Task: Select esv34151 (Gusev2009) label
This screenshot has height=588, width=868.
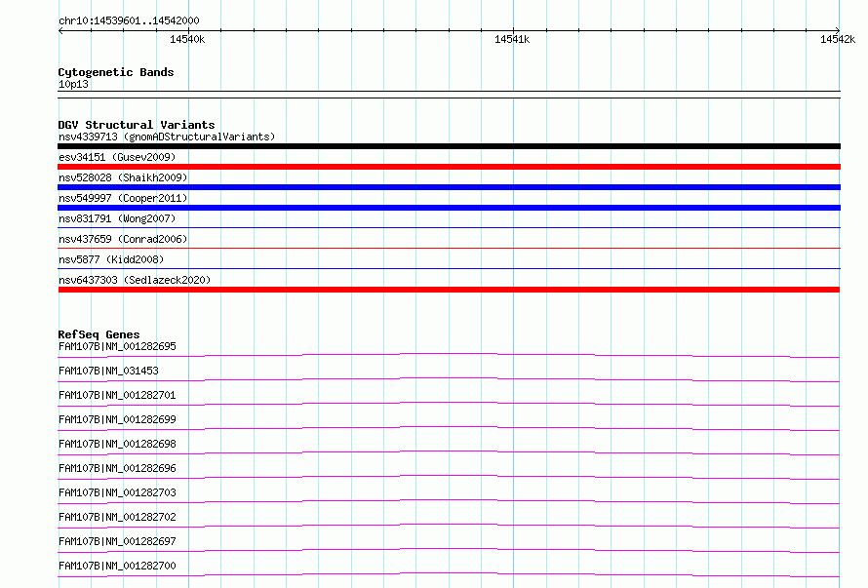Action: (117, 157)
